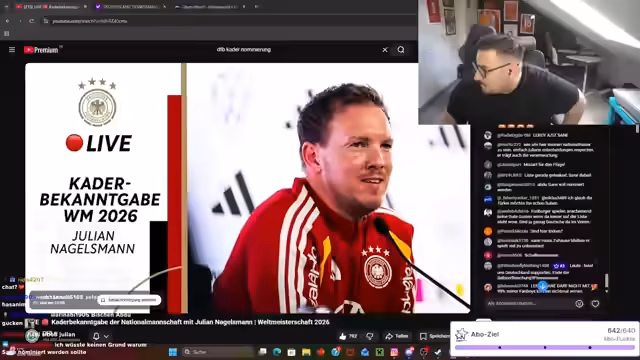Clear the YouTube search text
Image resolution: width=640 pixels, height=360 pixels.
pyautogui.click(x=384, y=50)
